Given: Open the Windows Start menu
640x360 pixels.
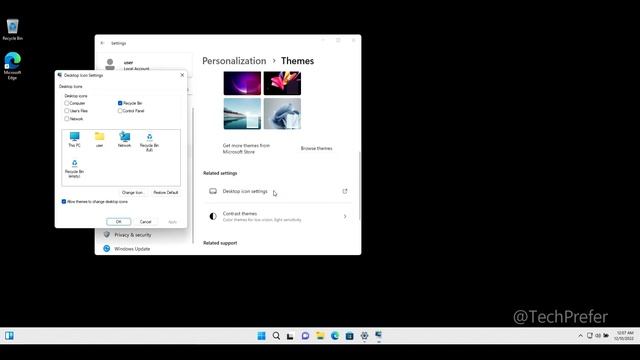Looking at the screenshot, I should (262, 336).
